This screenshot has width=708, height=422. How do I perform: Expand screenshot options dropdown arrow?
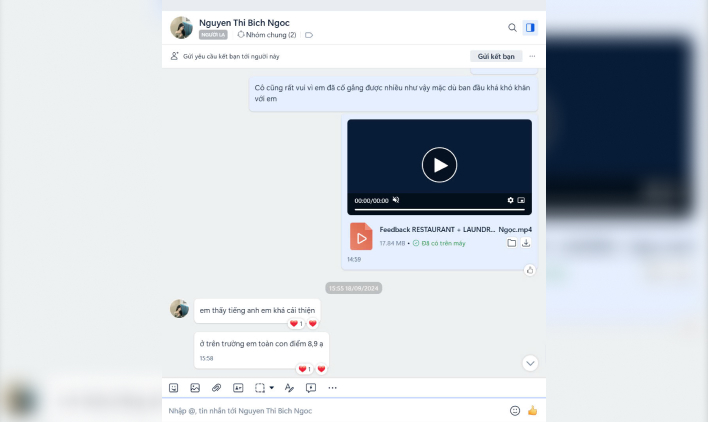(x=271, y=388)
